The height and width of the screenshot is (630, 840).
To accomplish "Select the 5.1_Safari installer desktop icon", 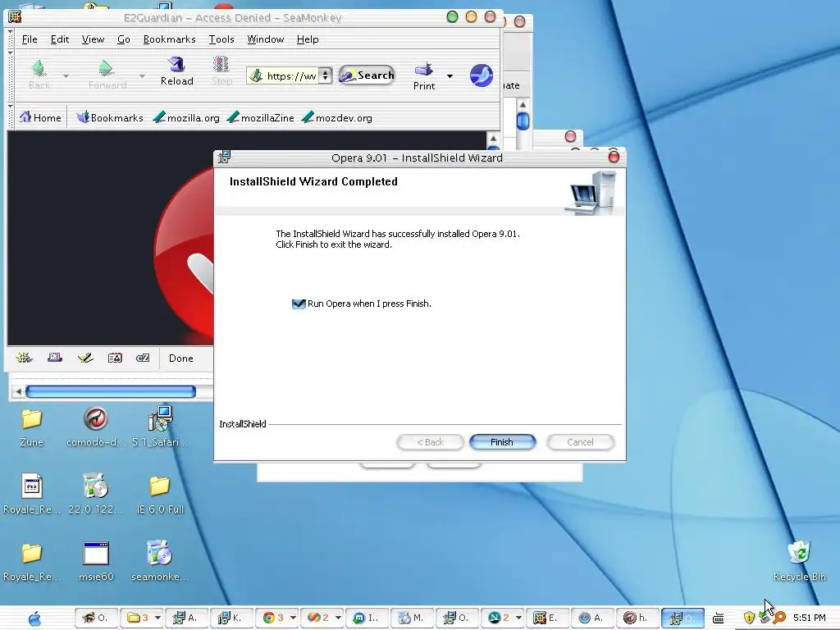I will tap(160, 427).
